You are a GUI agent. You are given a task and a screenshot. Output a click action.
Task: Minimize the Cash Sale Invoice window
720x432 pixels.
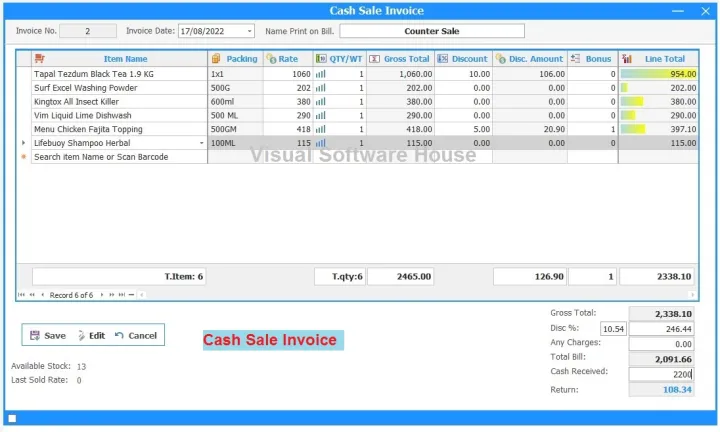tap(678, 11)
